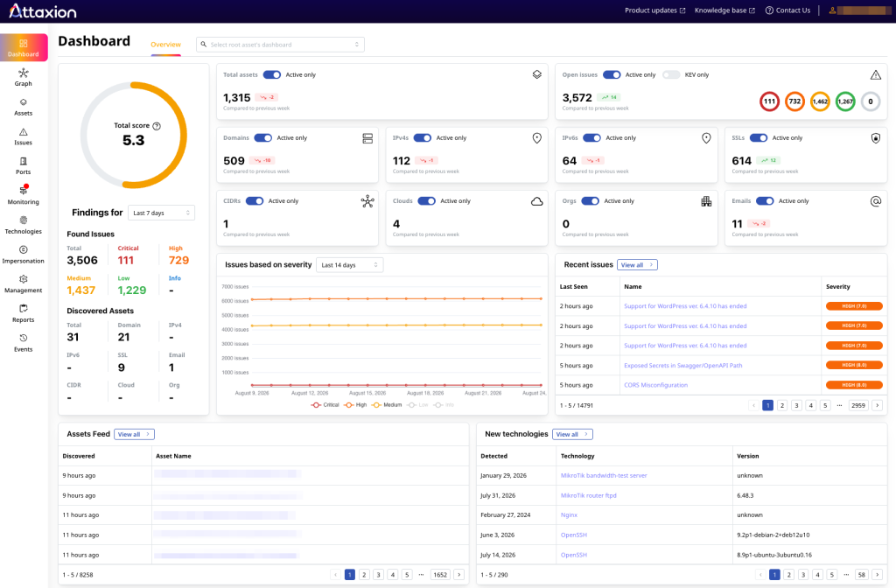Toggle Active only on Orgs card
896x588 pixels.
tap(591, 201)
